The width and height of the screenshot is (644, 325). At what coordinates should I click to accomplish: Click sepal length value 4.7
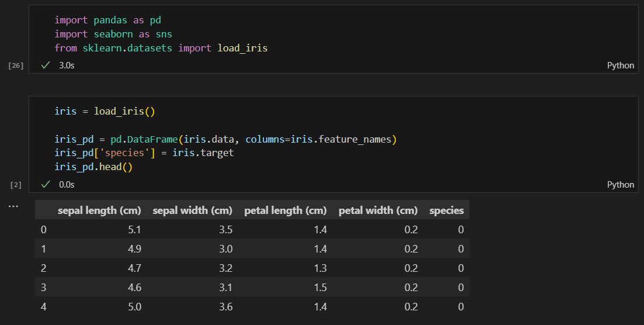coord(135,268)
